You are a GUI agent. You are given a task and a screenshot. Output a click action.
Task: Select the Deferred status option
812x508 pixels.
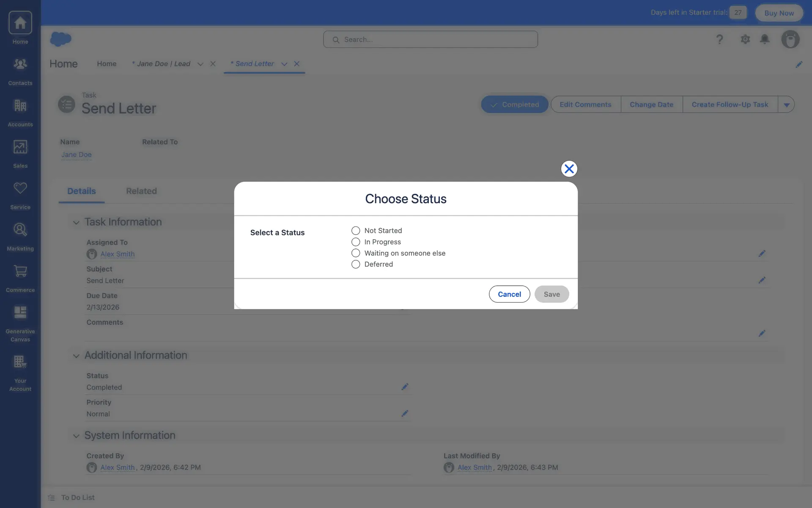(x=356, y=265)
